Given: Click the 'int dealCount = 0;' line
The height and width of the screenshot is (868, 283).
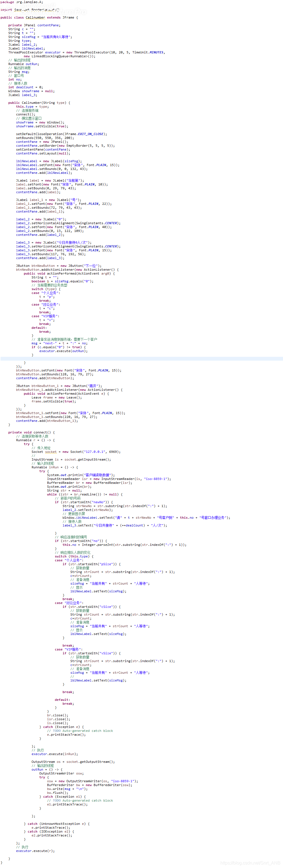Looking at the screenshot, I should 25,87.
